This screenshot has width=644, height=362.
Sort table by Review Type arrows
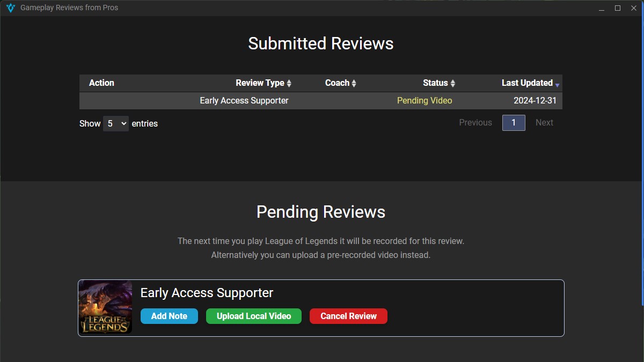[289, 83]
